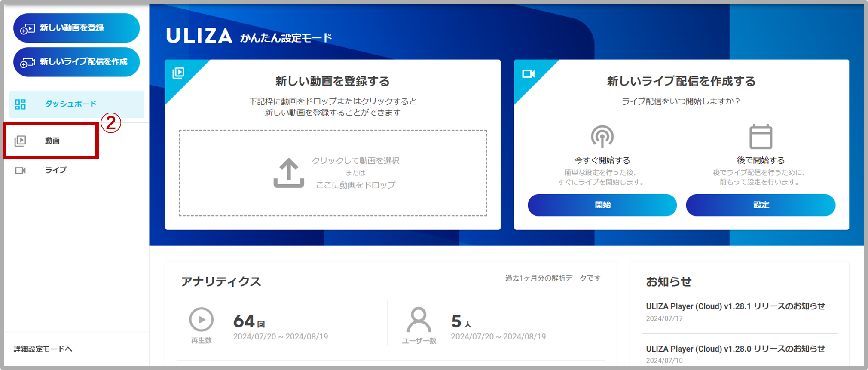Click the dashboard grid icon

[x=20, y=104]
